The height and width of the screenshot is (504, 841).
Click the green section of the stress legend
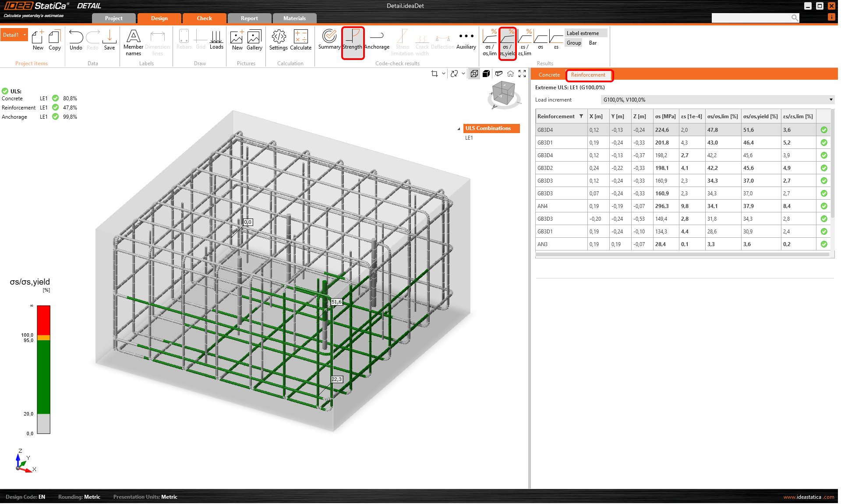tap(43, 377)
